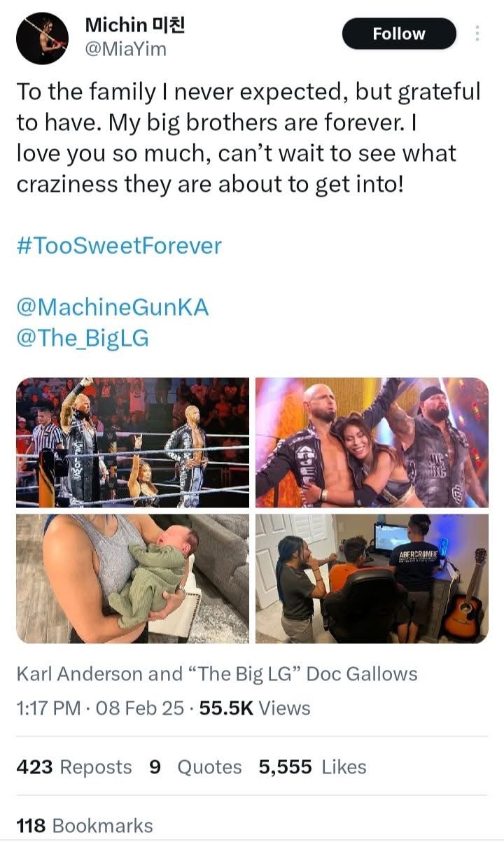
Task: Open the photo of trio hugging on stage
Action: click(371, 442)
